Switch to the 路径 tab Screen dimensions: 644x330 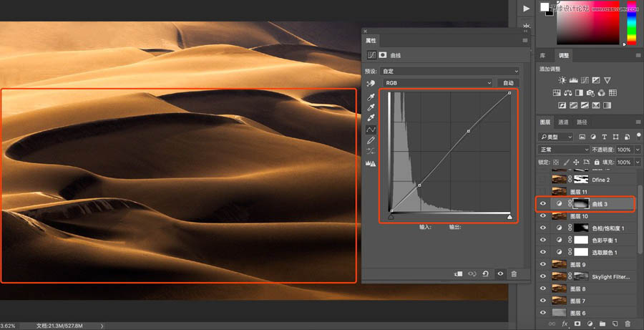click(x=582, y=122)
